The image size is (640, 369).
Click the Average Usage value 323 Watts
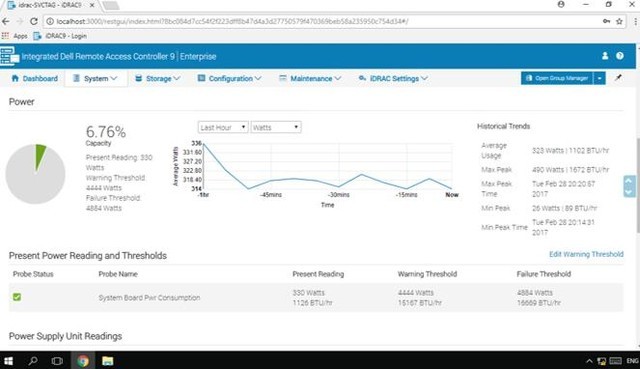click(x=570, y=151)
